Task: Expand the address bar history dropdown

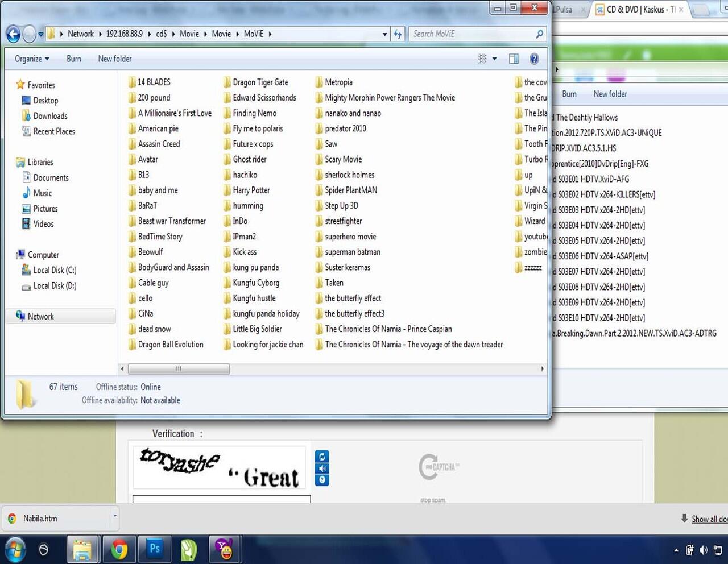Action: tap(385, 34)
